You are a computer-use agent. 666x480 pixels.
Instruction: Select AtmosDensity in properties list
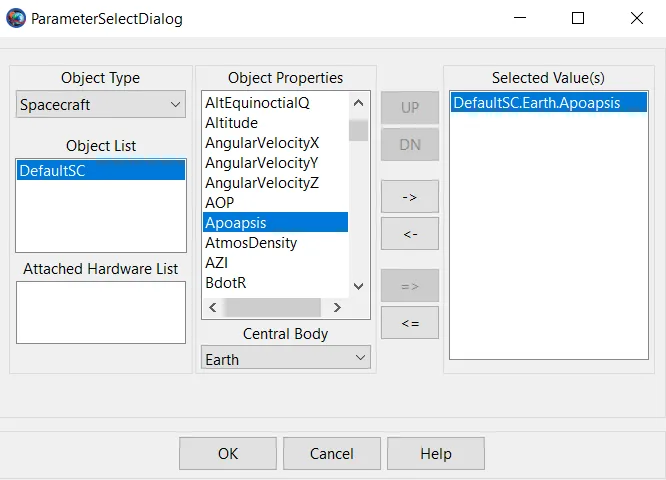pos(251,242)
